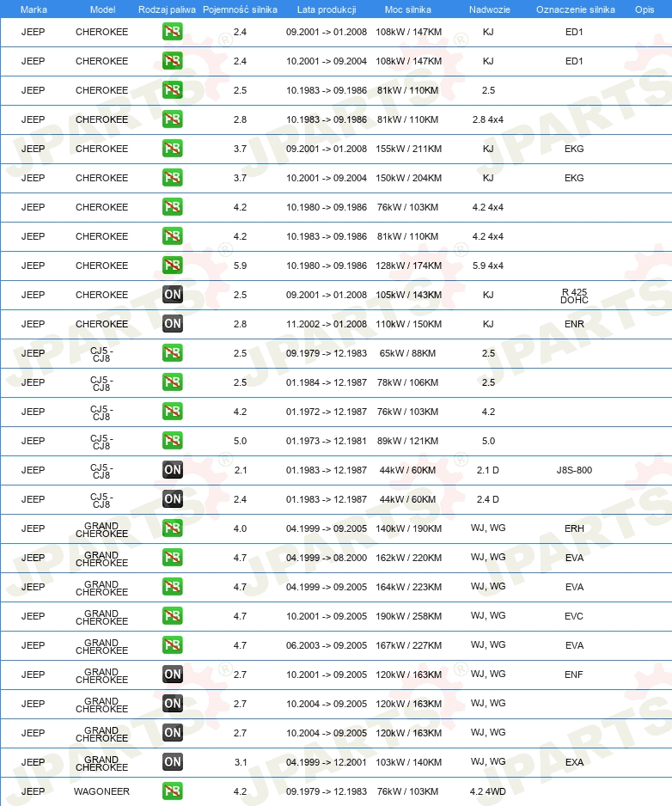Click the 5.0 engine capacity value
This screenshot has width=672, height=806.
pos(240,441)
